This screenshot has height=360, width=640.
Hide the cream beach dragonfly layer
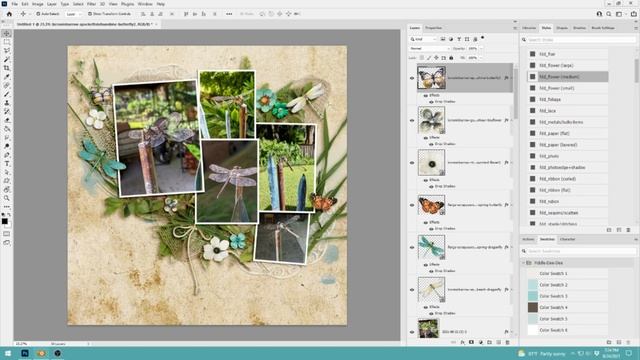pyautogui.click(x=412, y=290)
